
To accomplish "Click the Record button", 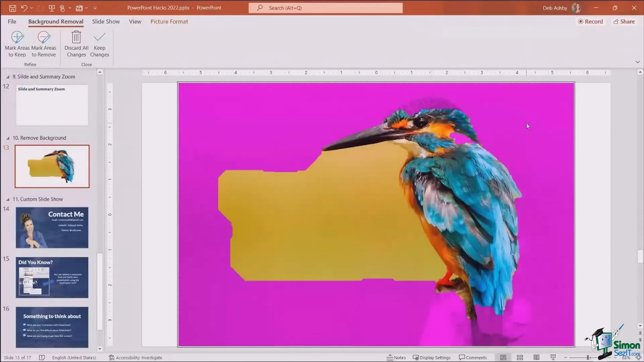I will 591,21.
